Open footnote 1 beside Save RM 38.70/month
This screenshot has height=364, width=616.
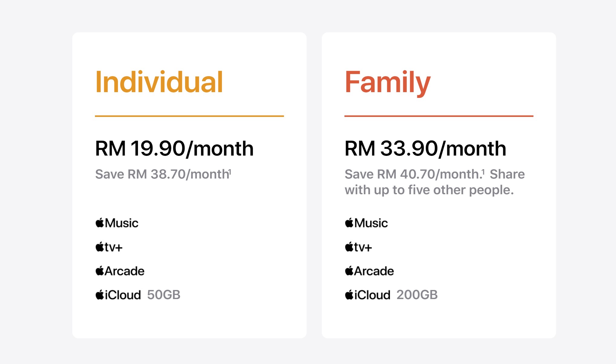coord(230,172)
